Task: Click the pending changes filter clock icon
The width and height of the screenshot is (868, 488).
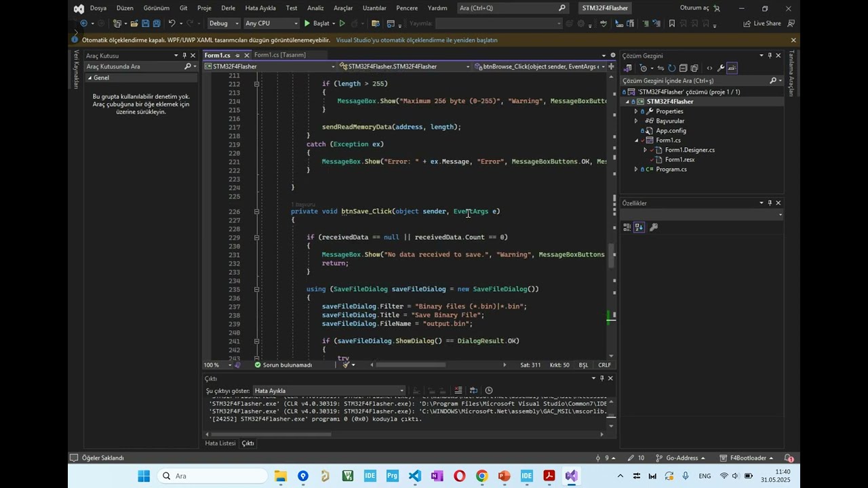Action: (x=644, y=68)
